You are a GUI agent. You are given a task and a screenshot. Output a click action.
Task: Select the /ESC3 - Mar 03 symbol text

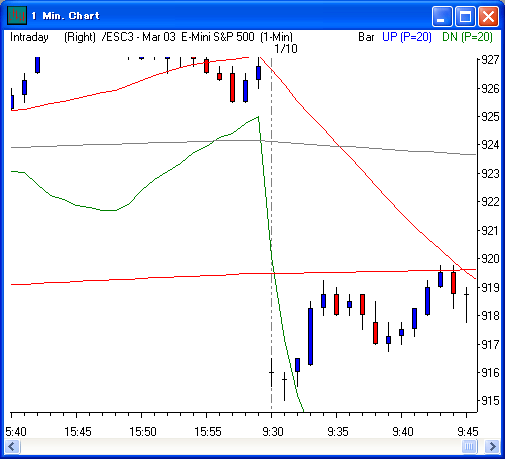139,37
